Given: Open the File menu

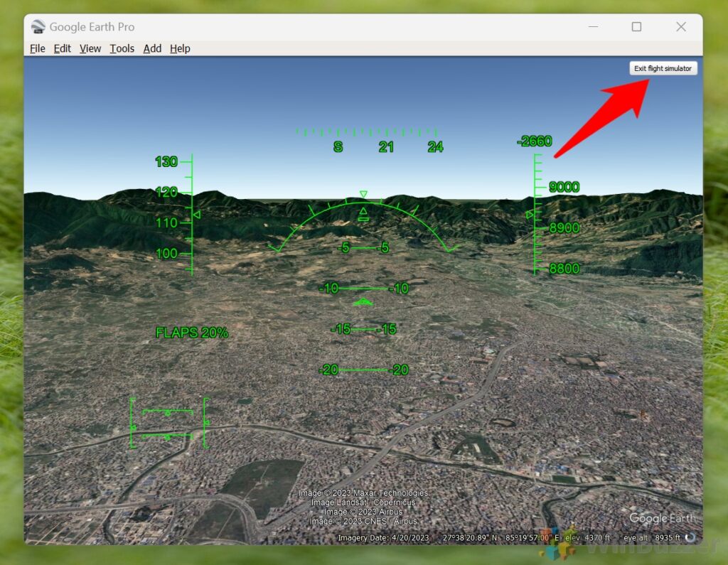Looking at the screenshot, I should click(x=37, y=48).
